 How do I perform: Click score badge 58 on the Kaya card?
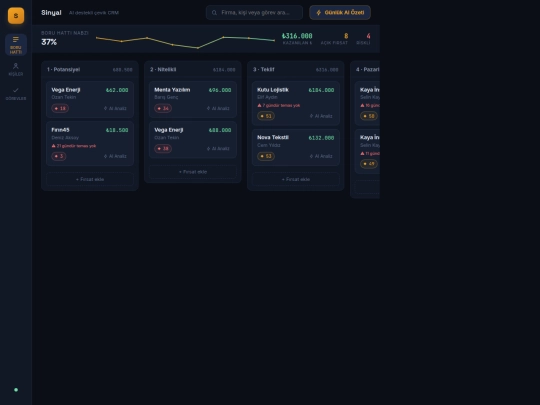point(369,116)
